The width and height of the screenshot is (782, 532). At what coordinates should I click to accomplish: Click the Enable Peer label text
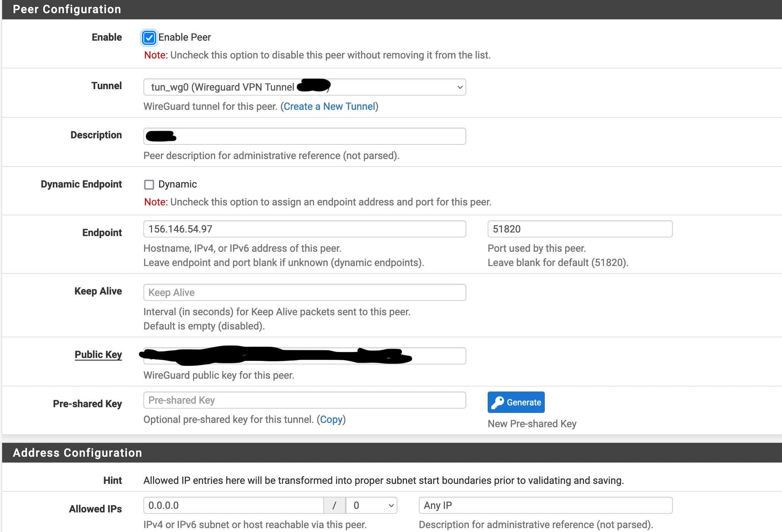point(184,37)
